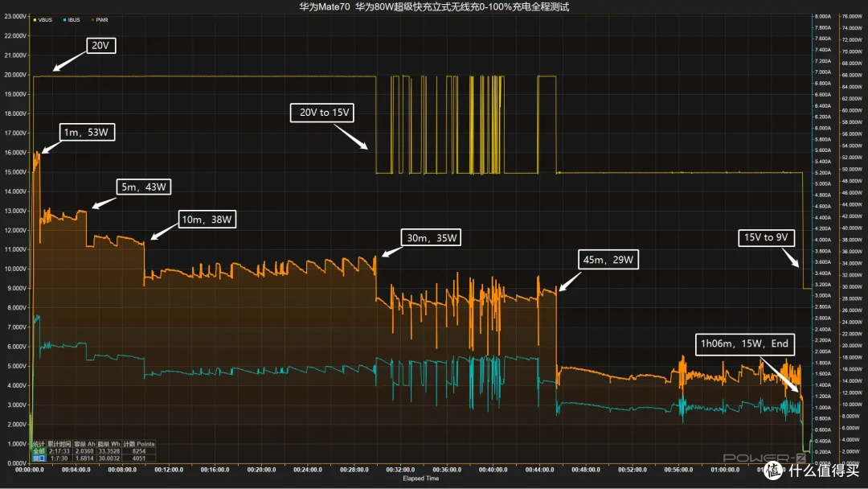The width and height of the screenshot is (868, 489).
Task: Select the 全部 row label in stats table
Action: [x=39, y=450]
